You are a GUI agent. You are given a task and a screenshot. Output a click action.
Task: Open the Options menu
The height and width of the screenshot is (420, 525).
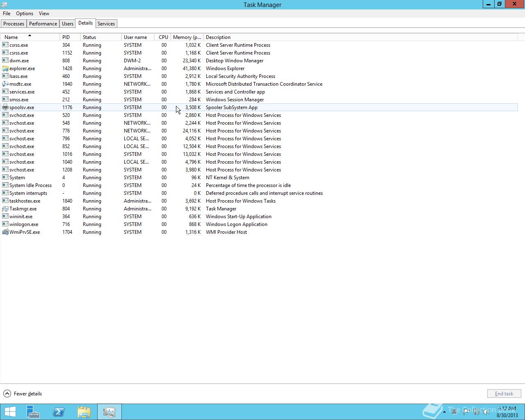click(25, 14)
